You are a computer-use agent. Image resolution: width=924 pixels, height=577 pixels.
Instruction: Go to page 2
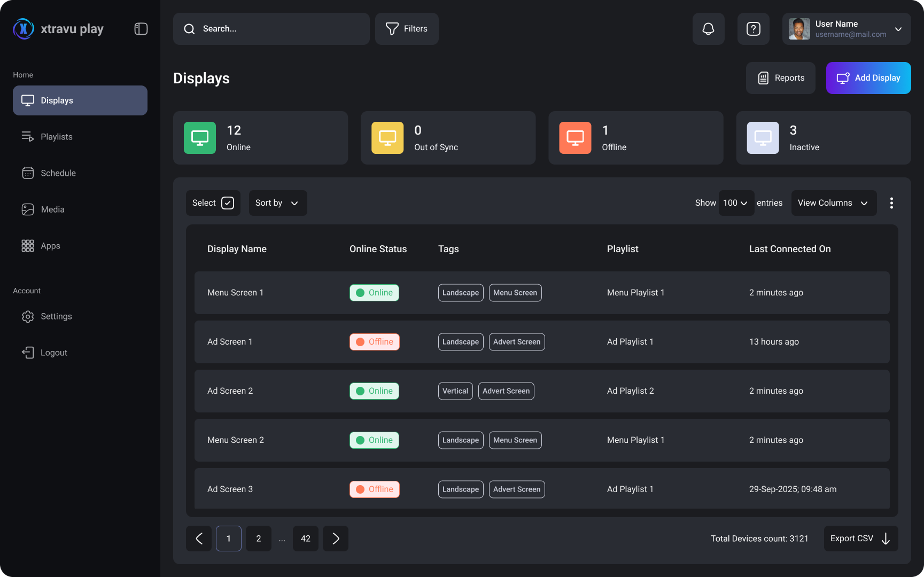(x=259, y=539)
